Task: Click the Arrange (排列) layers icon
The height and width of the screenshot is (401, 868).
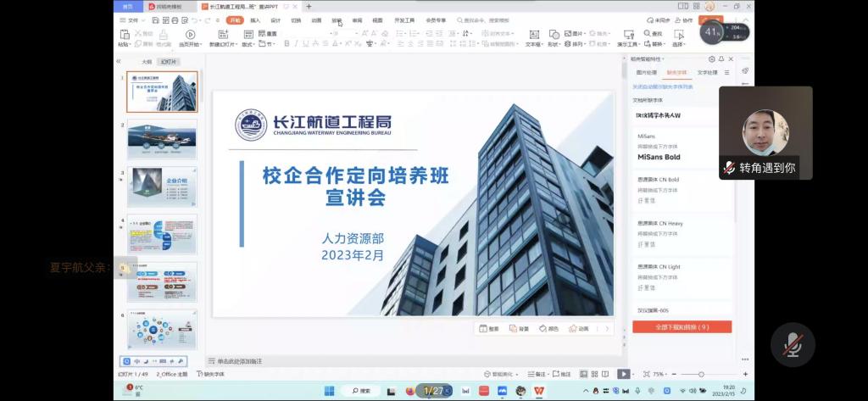Action: point(568,44)
